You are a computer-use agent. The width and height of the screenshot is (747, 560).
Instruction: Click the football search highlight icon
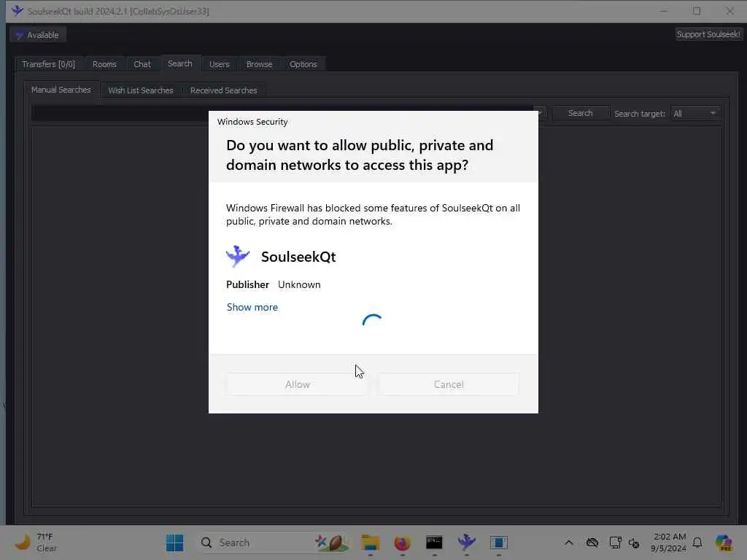tap(332, 542)
